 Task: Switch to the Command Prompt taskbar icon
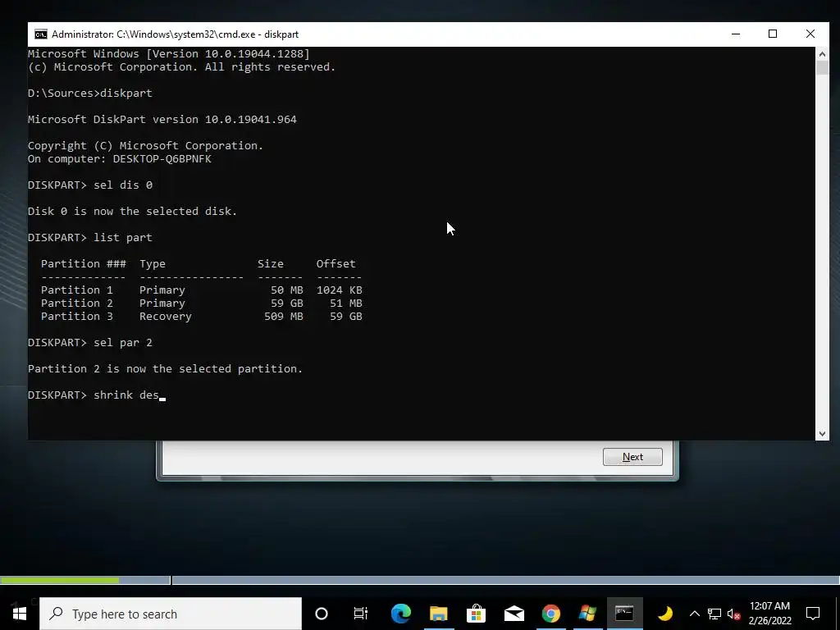(624, 614)
